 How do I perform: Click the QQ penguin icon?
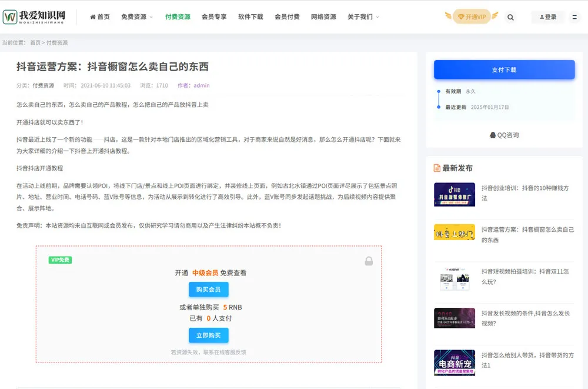coord(493,135)
